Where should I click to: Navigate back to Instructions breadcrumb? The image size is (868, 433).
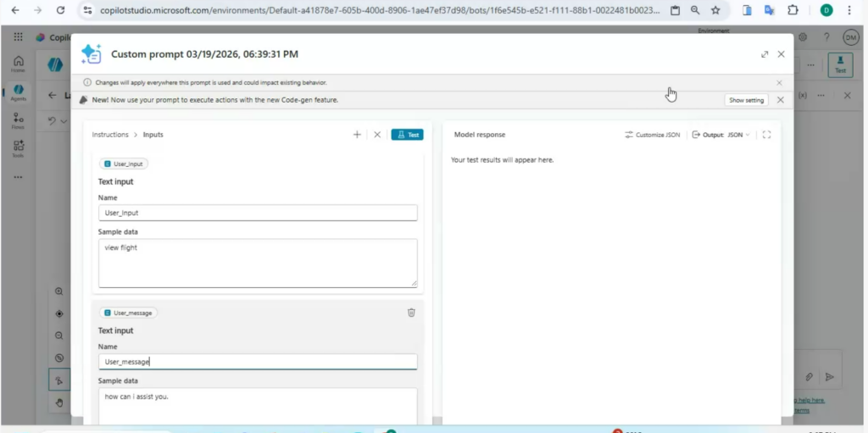(x=110, y=135)
